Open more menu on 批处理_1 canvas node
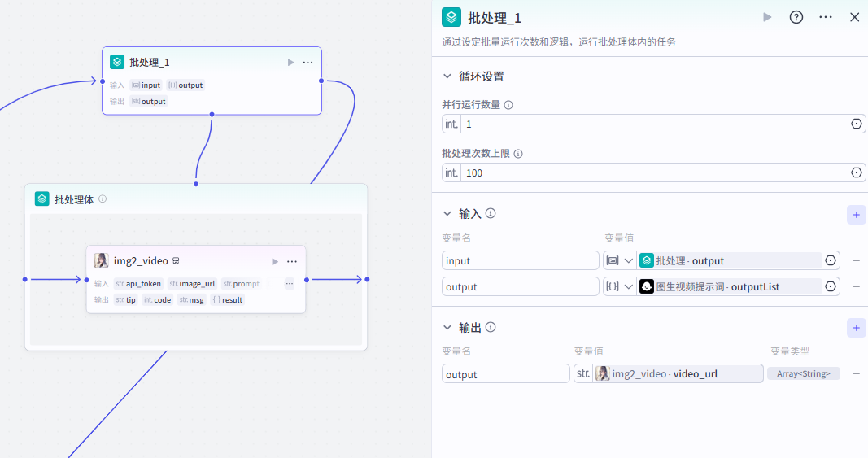The width and height of the screenshot is (868, 458). coord(308,62)
